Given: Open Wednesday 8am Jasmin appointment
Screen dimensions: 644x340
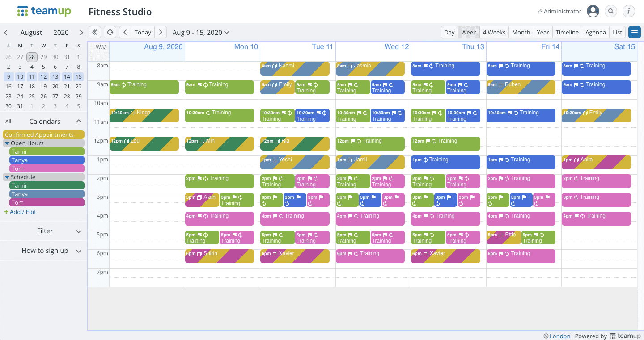Looking at the screenshot, I should click(x=370, y=68).
